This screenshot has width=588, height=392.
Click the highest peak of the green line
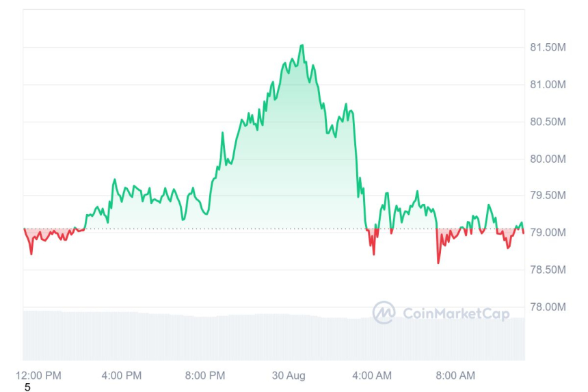point(302,46)
